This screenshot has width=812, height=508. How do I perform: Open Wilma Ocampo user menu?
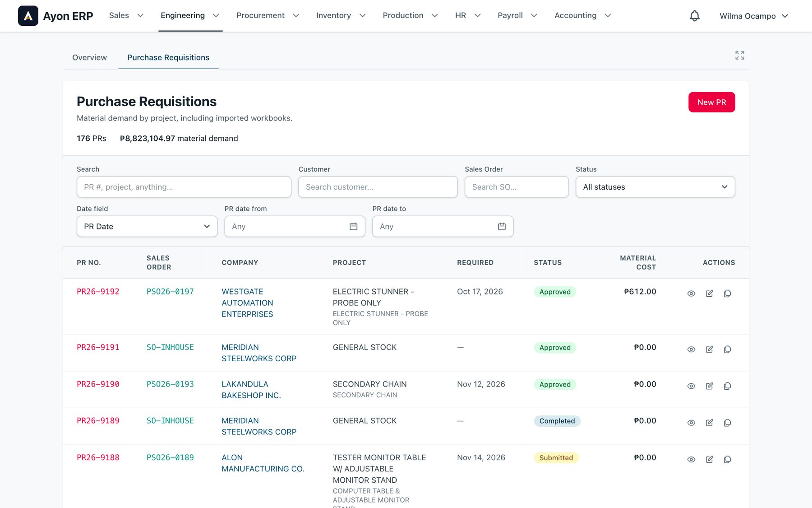[754, 16]
